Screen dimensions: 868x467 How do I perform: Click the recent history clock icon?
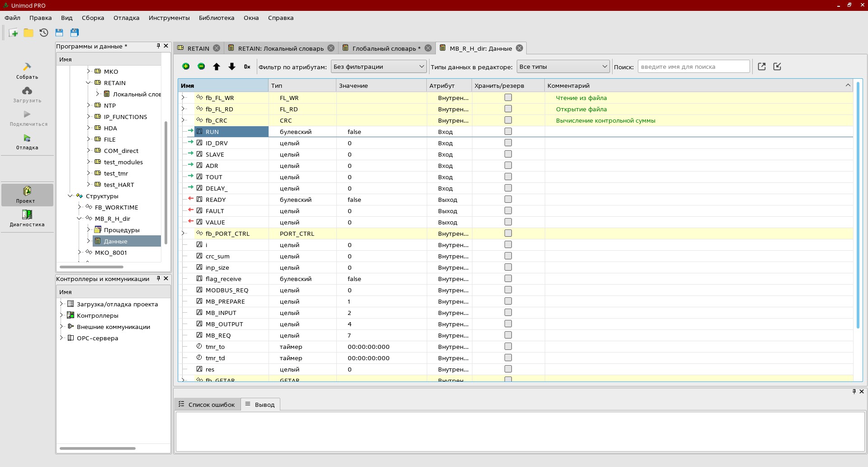tap(44, 33)
